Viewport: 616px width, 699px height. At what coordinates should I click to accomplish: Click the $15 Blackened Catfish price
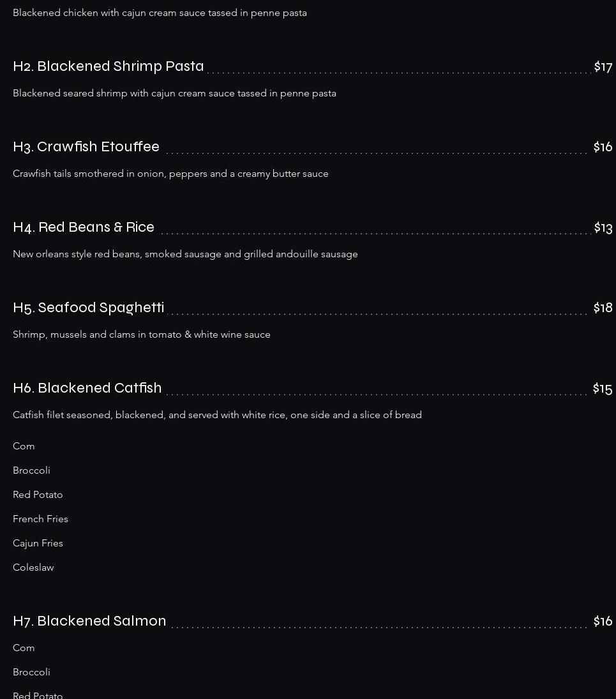point(602,388)
